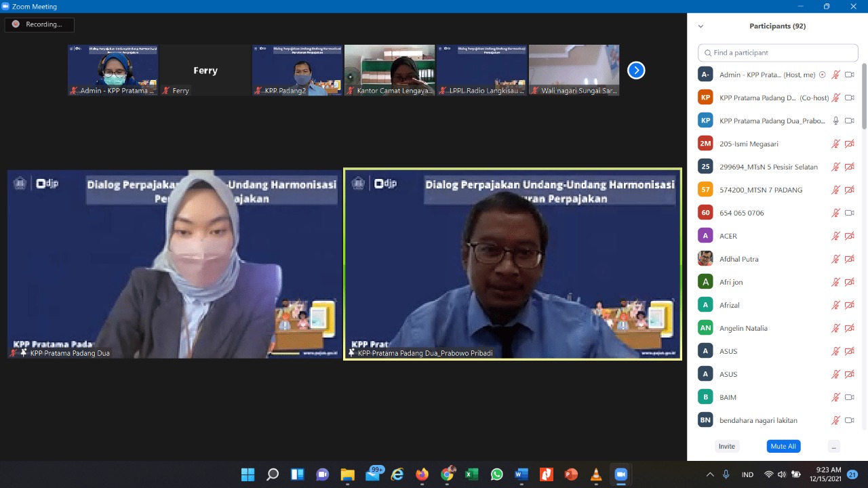Collapse the Participants panel chevron

tap(701, 26)
